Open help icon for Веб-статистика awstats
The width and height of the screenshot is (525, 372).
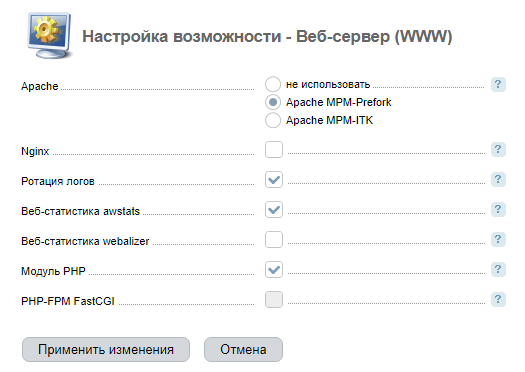tap(498, 210)
